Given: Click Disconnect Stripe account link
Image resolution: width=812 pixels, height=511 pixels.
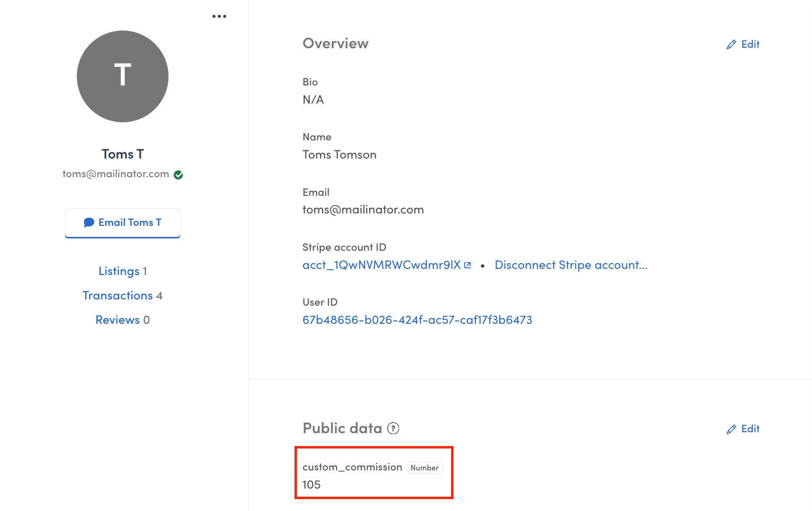Looking at the screenshot, I should 571,265.
